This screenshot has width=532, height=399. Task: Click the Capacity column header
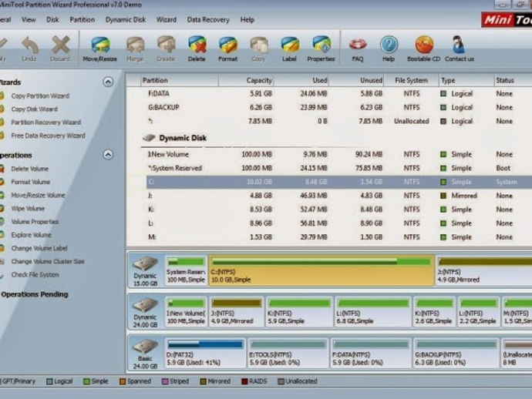246,80
